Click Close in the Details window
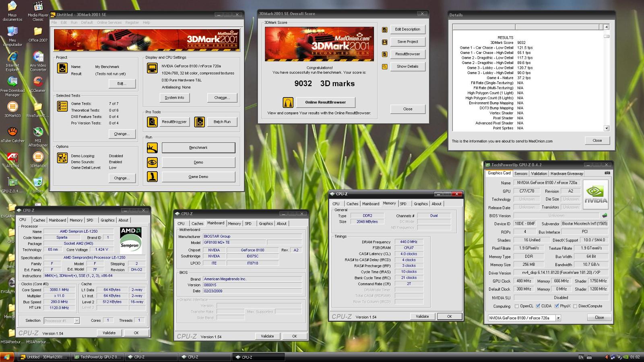The width and height of the screenshot is (644, 362). (597, 141)
